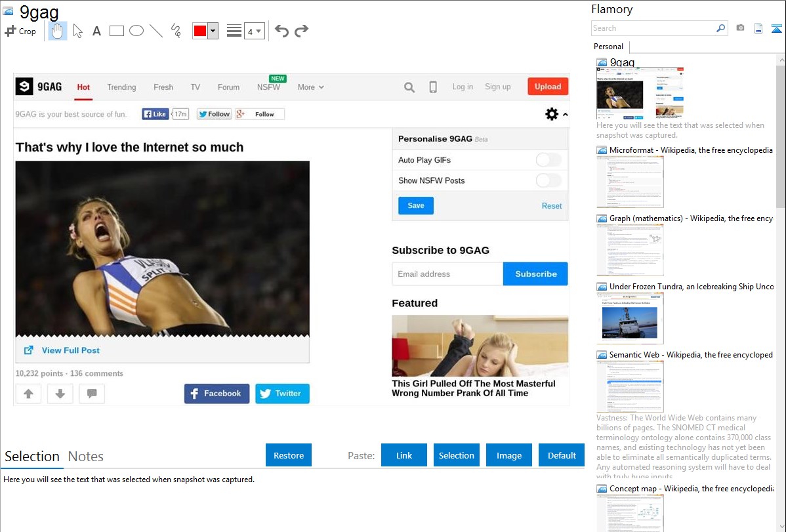Open the 9gag snapshot thumbnail

[x=640, y=93]
